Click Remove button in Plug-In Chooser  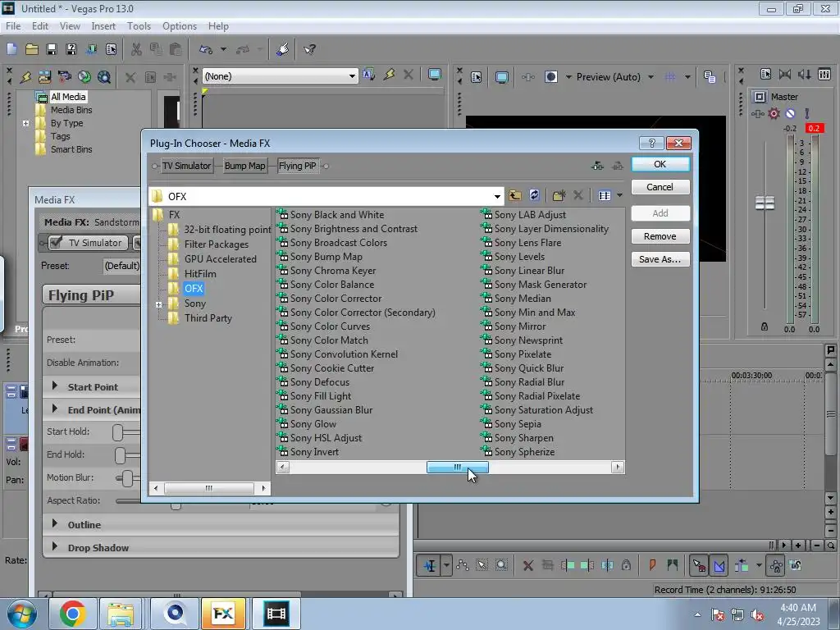660,236
